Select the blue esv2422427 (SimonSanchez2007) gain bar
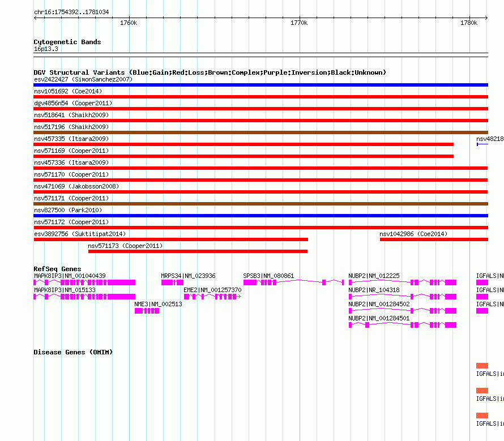504x441 pixels. click(x=260, y=85)
